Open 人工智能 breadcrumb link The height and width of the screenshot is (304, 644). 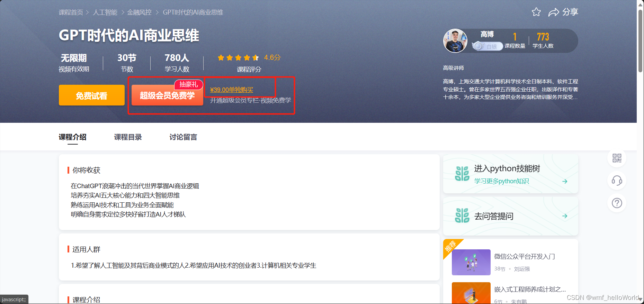pos(105,12)
